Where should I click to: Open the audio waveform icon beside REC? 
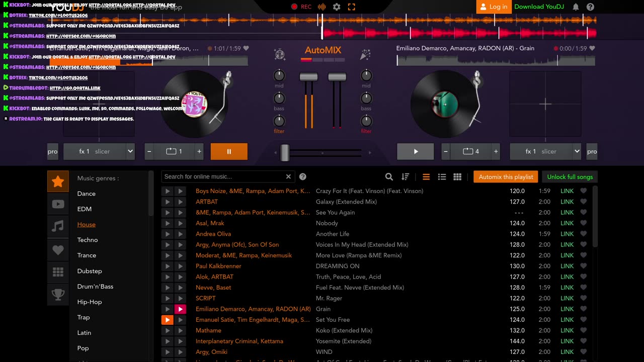(x=322, y=7)
